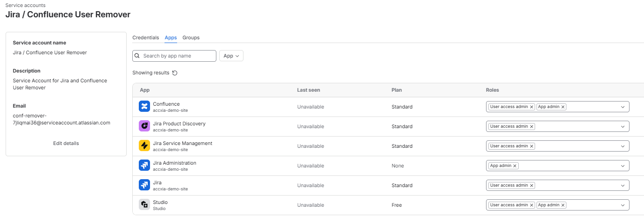Expand the Jira Administration roles chevron
644x218 pixels.
click(x=623, y=166)
